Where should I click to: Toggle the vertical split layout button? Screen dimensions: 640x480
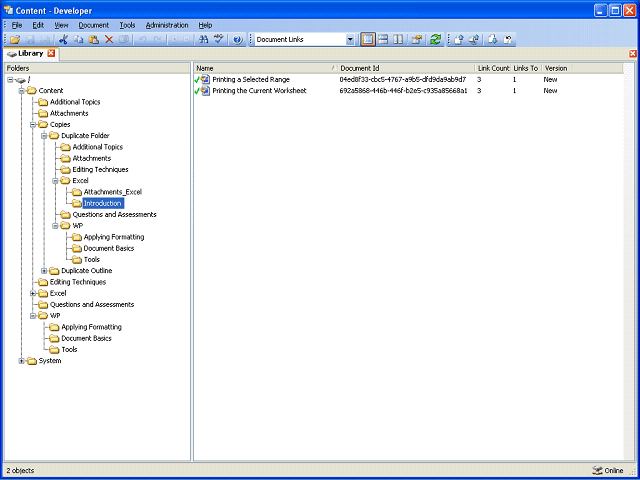point(398,40)
